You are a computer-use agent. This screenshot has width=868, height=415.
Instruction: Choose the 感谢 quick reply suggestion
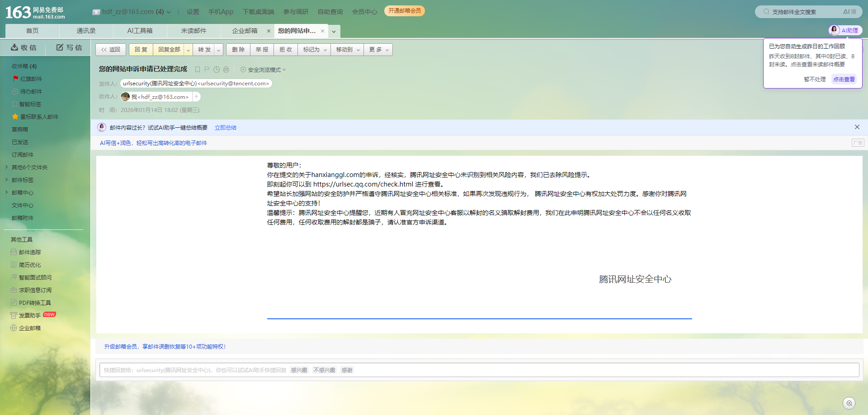(347, 370)
